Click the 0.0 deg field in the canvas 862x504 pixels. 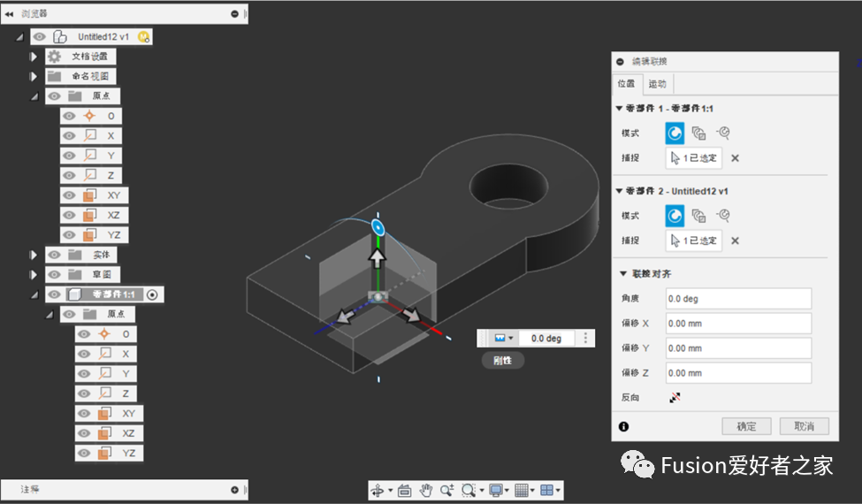[x=545, y=338]
